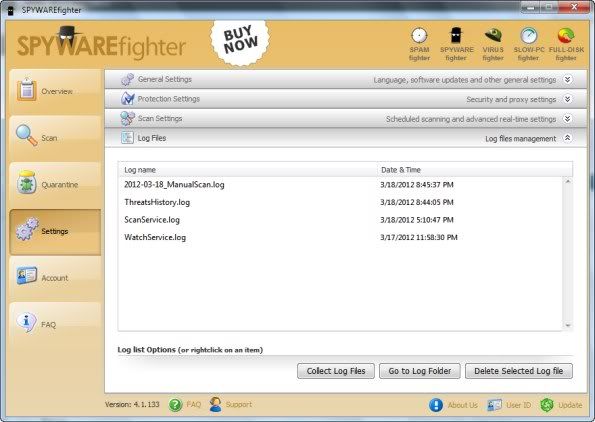The width and height of the screenshot is (595, 422).
Task: Select ScanService.log entry
Action: point(152,220)
